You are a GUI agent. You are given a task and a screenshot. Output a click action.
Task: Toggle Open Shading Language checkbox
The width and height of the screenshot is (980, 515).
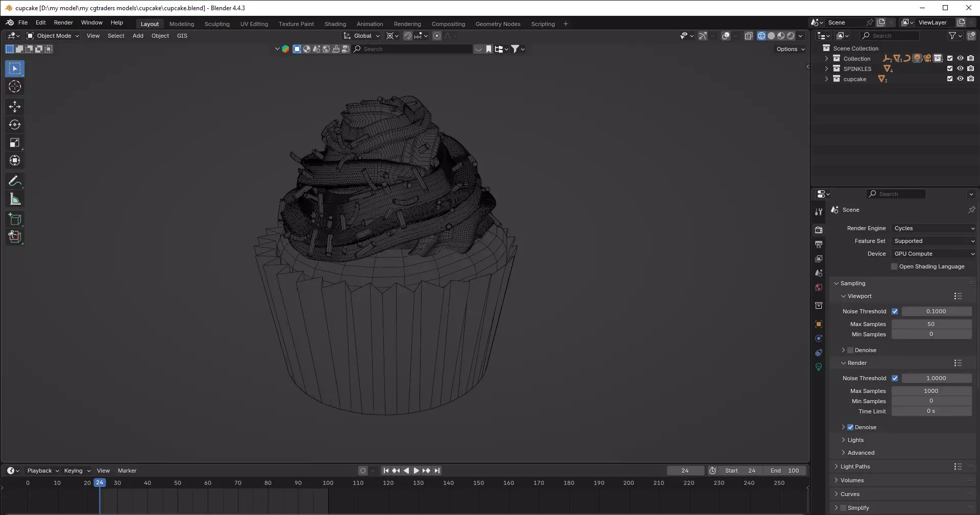pos(894,266)
